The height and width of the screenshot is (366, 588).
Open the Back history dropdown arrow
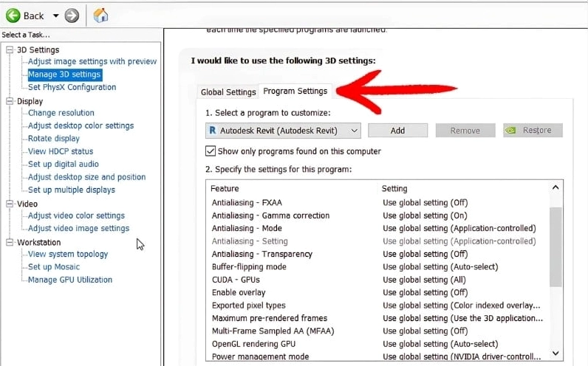[56, 15]
